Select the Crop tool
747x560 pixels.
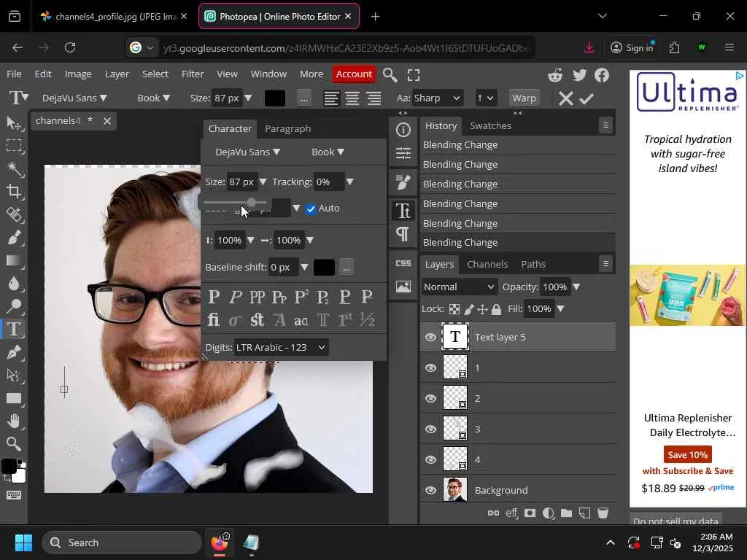14,192
